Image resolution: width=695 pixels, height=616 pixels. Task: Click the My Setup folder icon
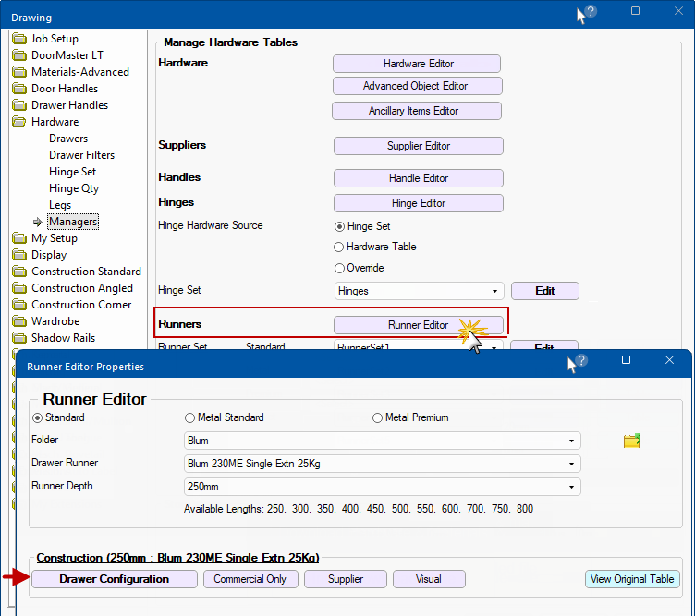click(19, 238)
